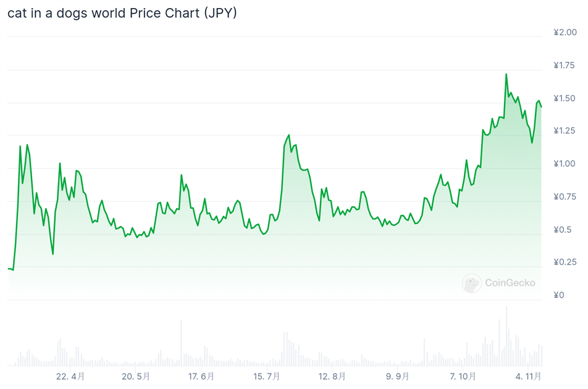
Task: Click the 12. 8月 date label
Action: (x=332, y=376)
